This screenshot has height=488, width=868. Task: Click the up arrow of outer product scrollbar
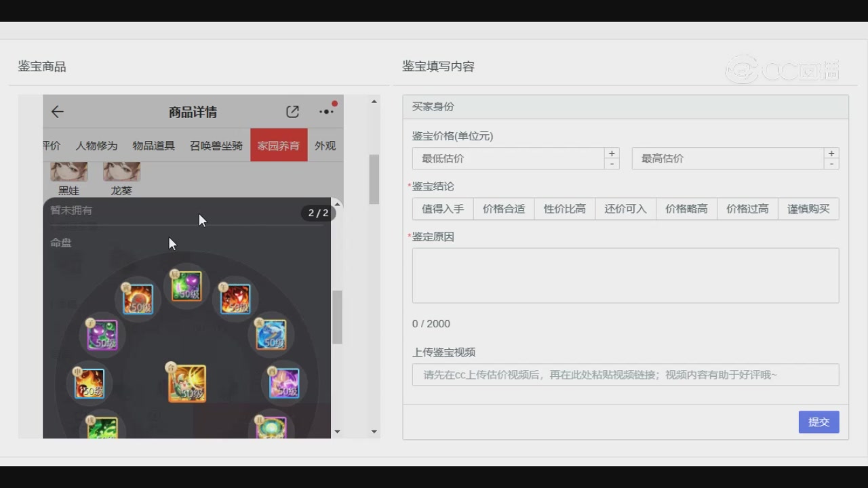(x=374, y=102)
